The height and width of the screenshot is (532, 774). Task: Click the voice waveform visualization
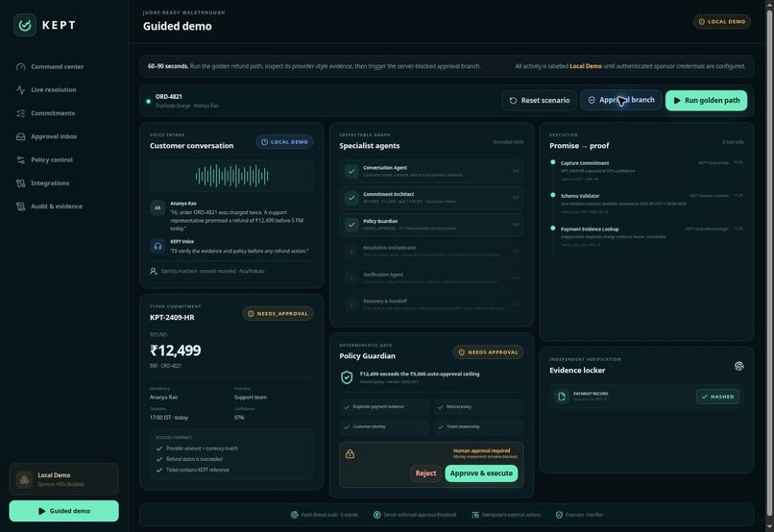pyautogui.click(x=231, y=176)
